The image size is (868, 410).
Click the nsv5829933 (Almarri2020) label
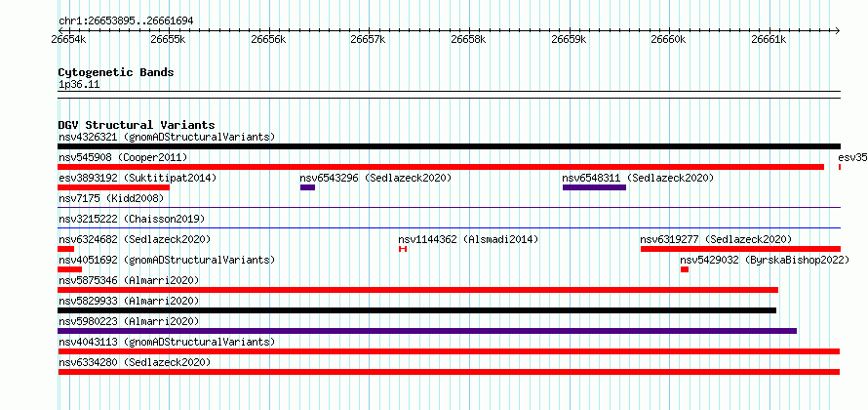click(x=129, y=301)
